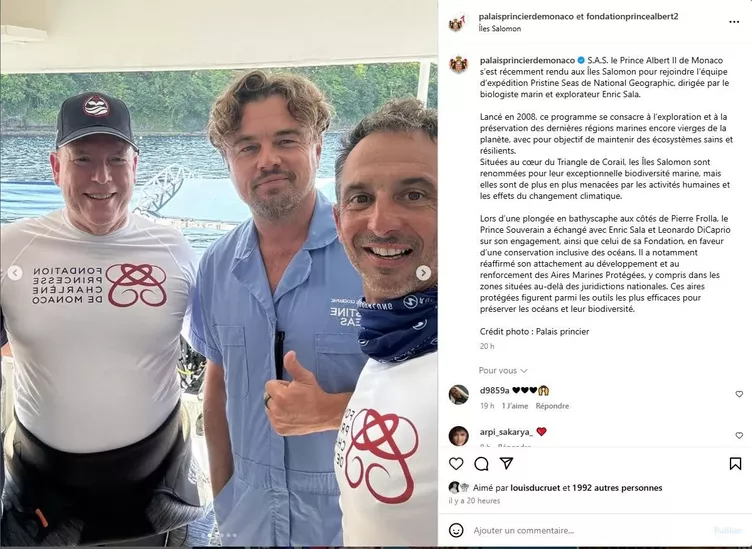
Task: Open emoji picker smiley icon
Action: pos(456,530)
